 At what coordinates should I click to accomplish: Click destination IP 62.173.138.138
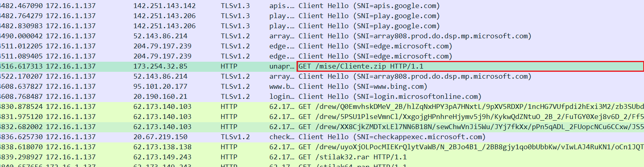pos(162,147)
